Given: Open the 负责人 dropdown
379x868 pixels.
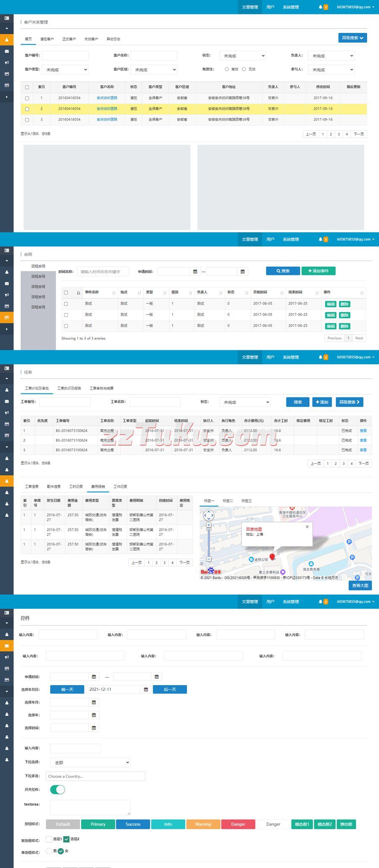Looking at the screenshot, I should click(x=331, y=56).
